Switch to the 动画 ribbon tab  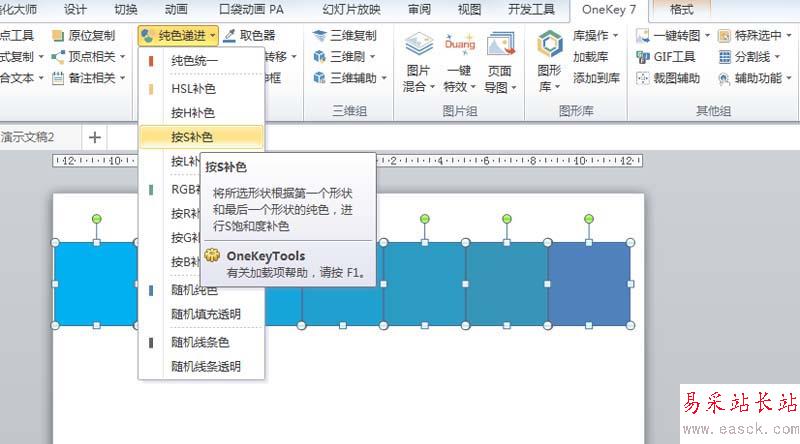pyautogui.click(x=176, y=9)
